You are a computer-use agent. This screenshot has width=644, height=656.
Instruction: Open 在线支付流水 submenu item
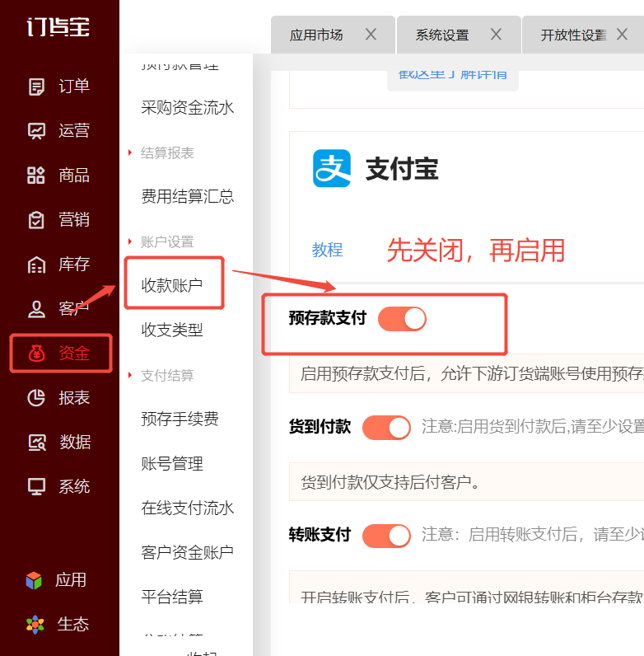click(x=187, y=508)
